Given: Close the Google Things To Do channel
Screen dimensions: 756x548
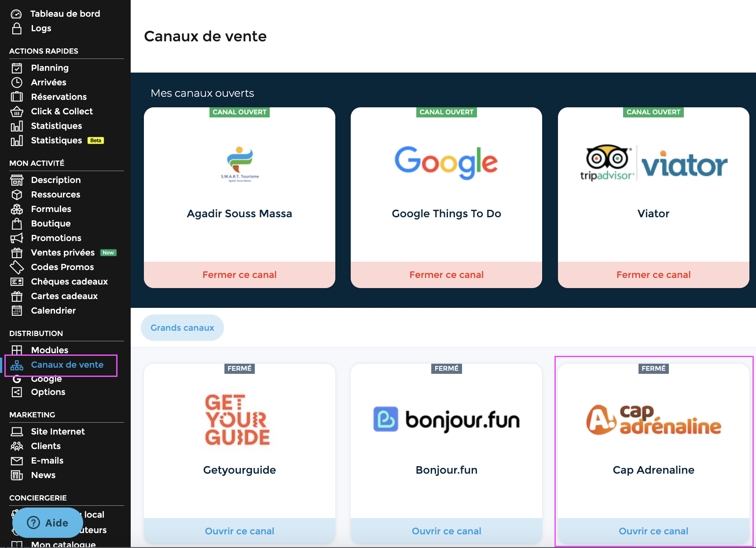Looking at the screenshot, I should coord(446,275).
